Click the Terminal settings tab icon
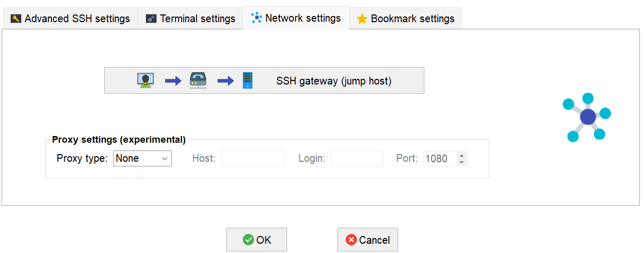 coord(151,19)
